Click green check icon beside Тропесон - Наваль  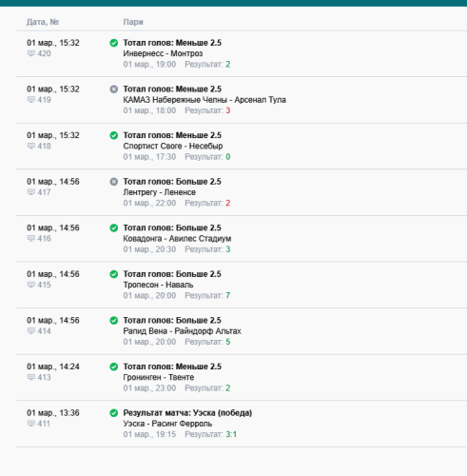coord(114,274)
